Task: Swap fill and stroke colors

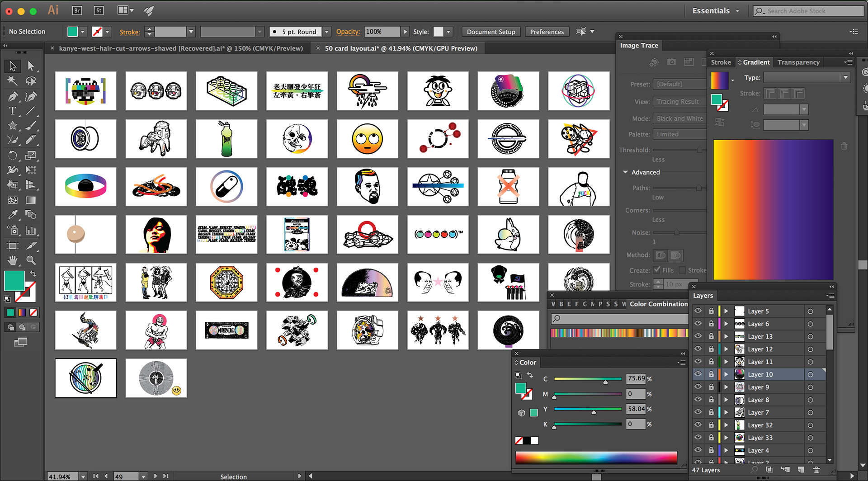Action: pos(33,274)
